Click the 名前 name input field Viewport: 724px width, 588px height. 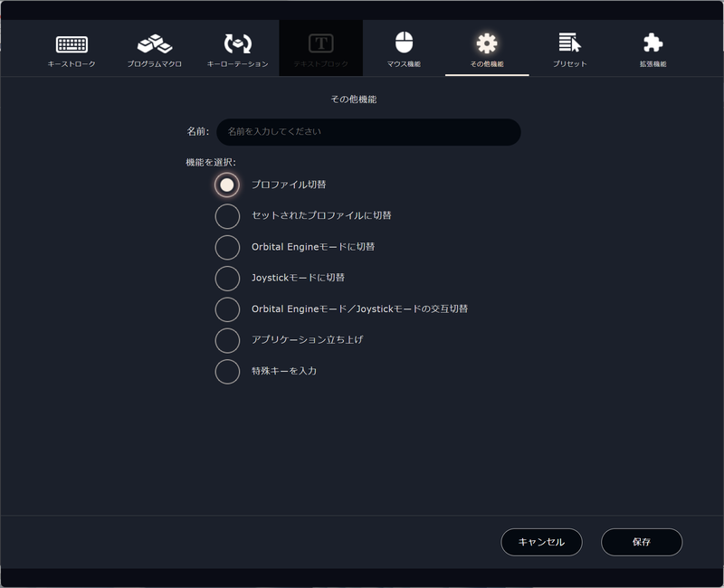pos(367,132)
